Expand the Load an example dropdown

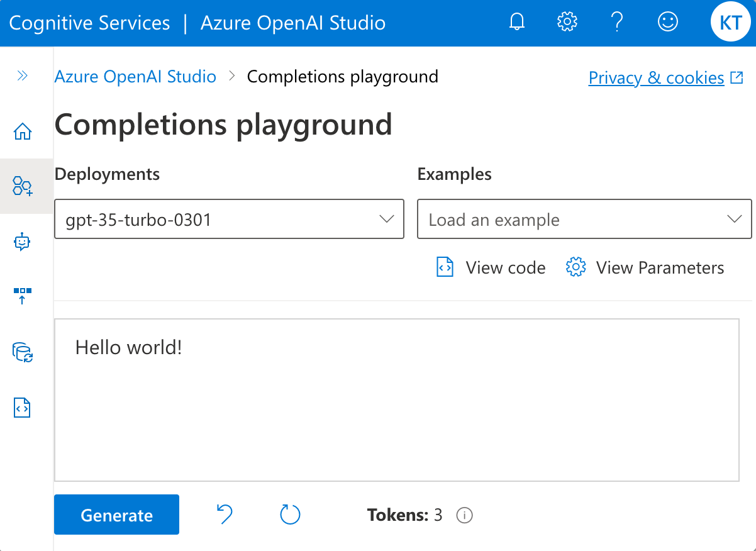point(584,219)
